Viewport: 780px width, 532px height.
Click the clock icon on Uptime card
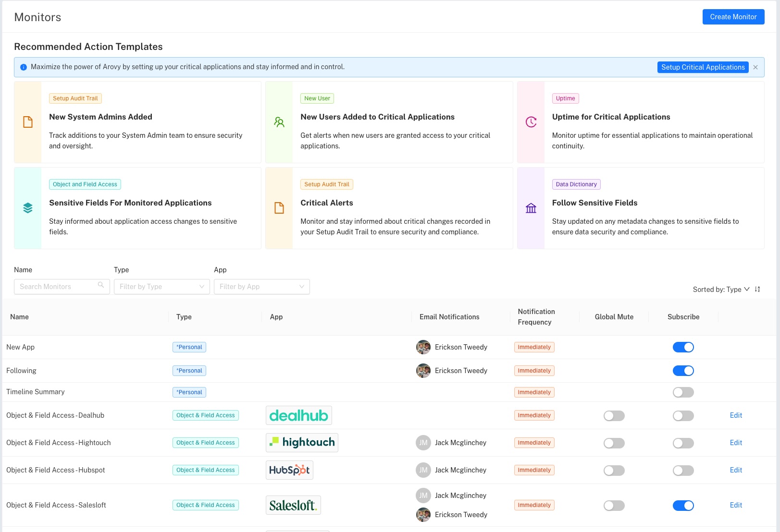531,122
